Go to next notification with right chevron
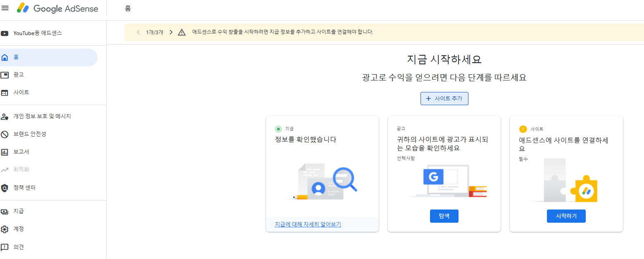 pos(171,32)
